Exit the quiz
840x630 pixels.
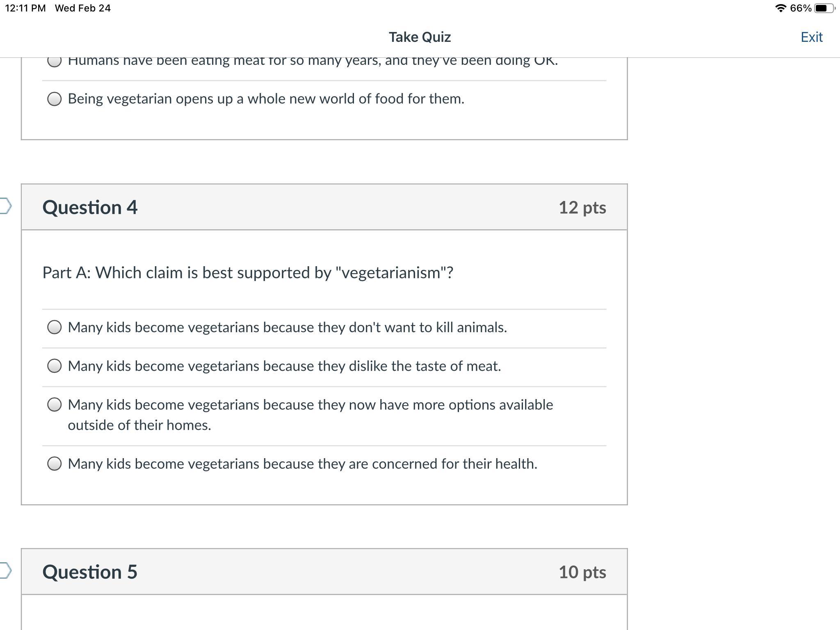point(811,37)
